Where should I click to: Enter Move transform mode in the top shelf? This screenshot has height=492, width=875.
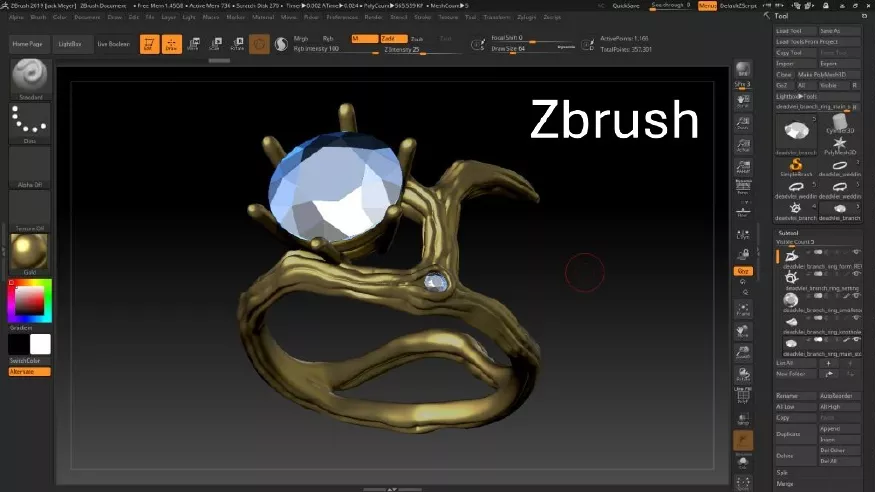coord(194,44)
